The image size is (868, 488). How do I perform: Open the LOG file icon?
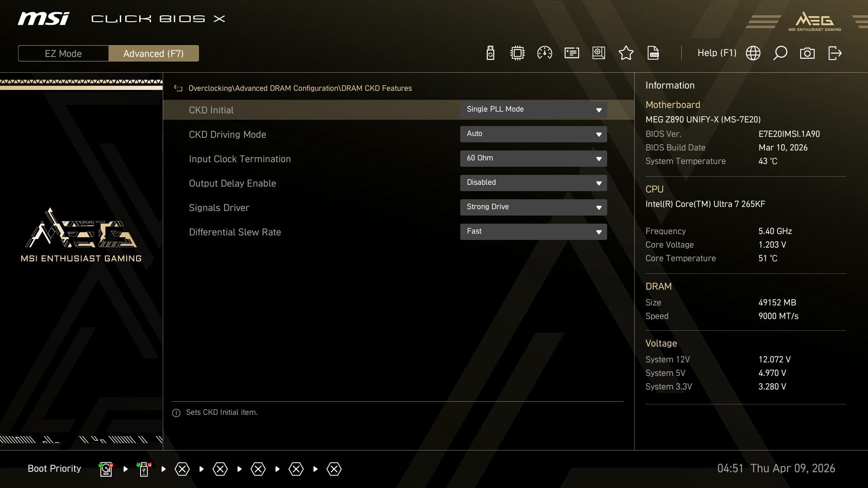[x=653, y=53]
